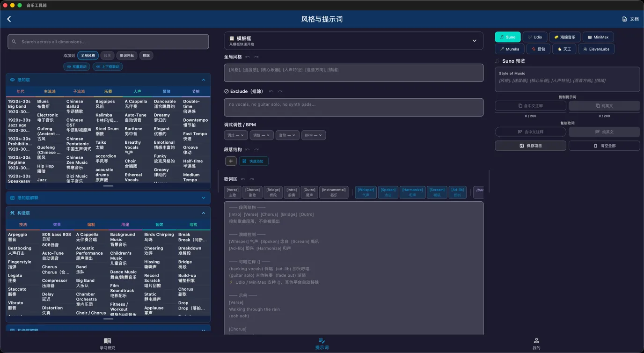Collapse the 模板框 template dropdown
Image resolution: width=644 pixels, height=353 pixels.
[x=474, y=40]
